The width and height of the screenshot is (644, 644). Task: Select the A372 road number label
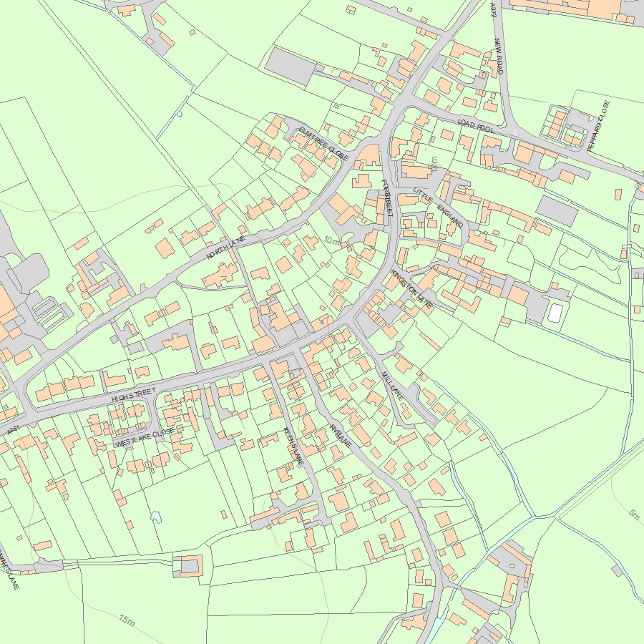click(494, 10)
